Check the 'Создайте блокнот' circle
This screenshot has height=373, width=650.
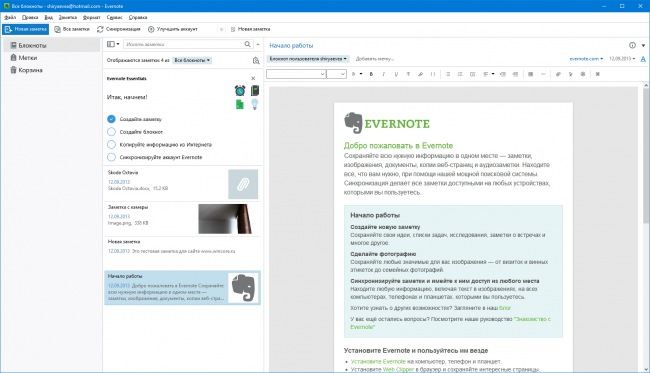click(x=111, y=132)
